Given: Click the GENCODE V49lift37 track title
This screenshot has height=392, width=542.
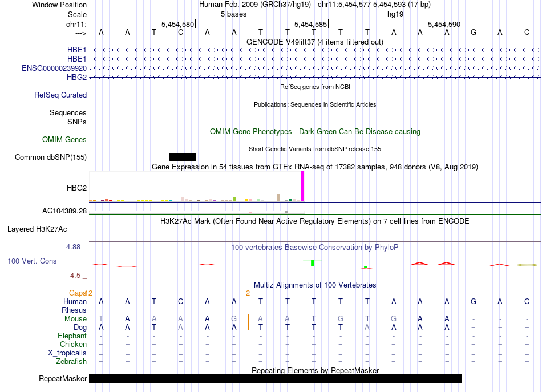Looking at the screenshot, I should coord(315,42).
